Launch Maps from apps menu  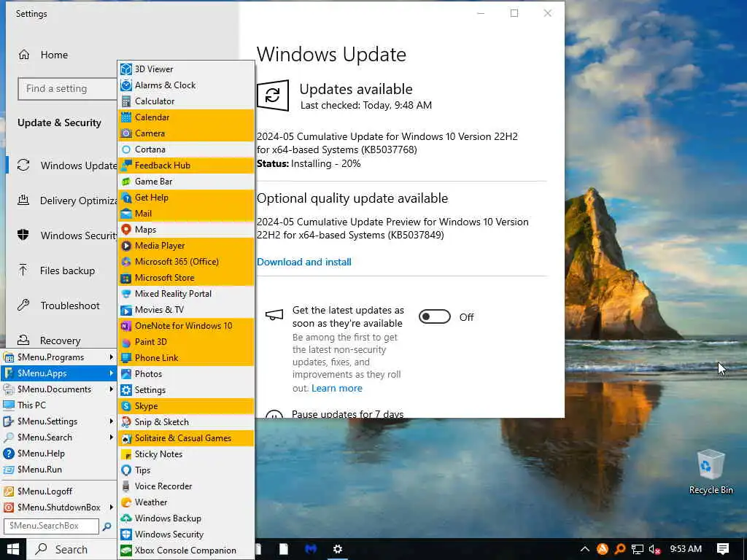click(x=186, y=230)
